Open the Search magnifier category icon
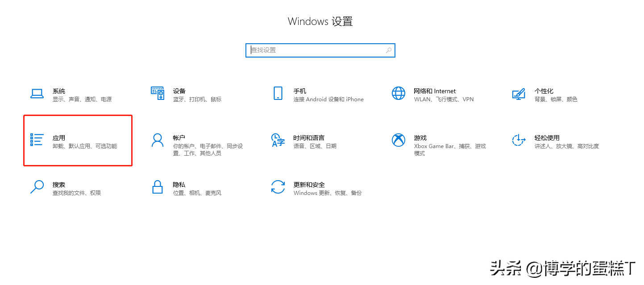This screenshot has height=285, width=644. pos(37,186)
